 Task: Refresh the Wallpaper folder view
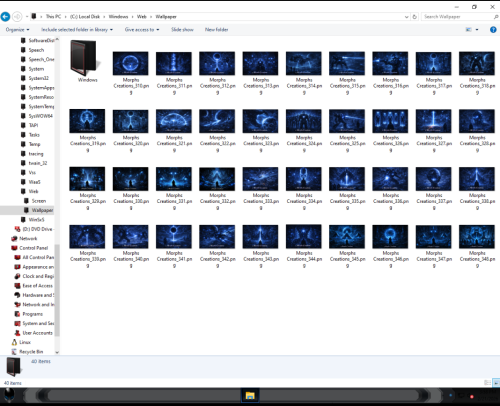414,17
